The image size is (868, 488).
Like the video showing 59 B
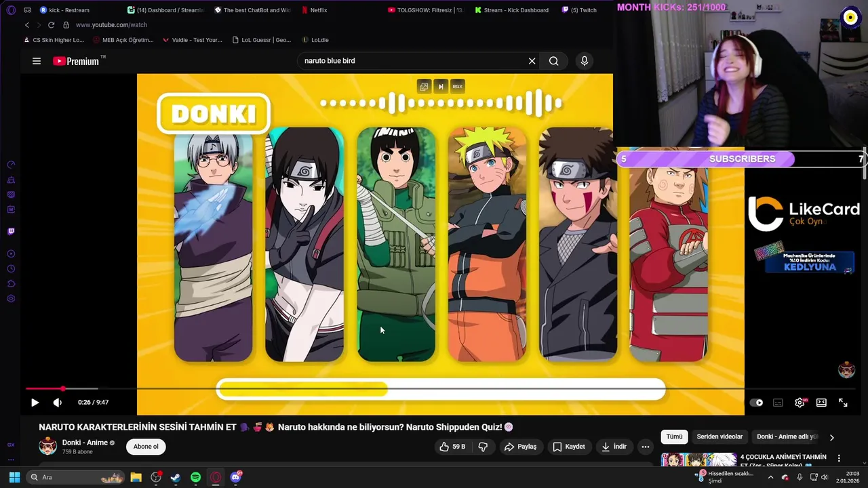452,447
